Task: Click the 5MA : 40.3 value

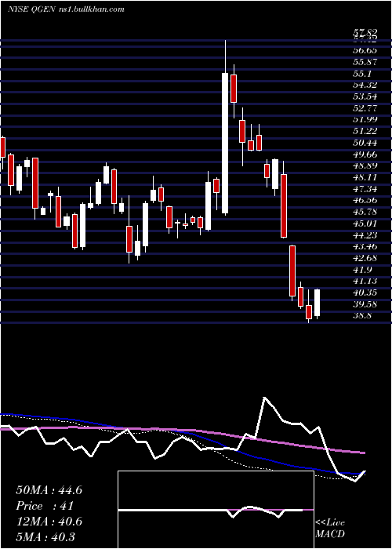Action: coord(45,537)
